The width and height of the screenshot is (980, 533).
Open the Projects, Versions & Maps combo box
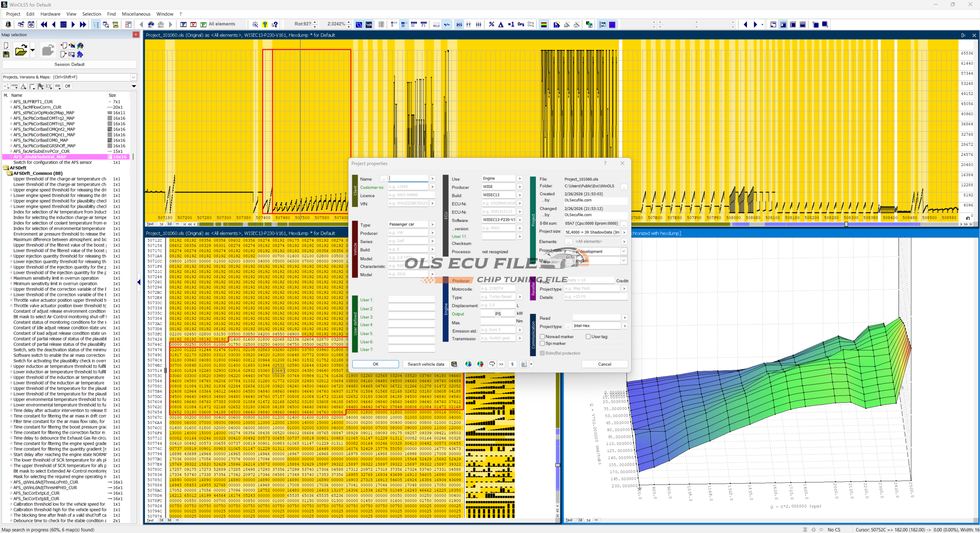click(x=133, y=77)
